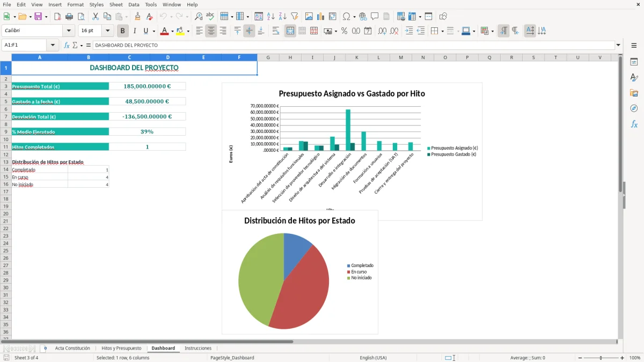Format cell as percent
The image size is (644, 362).
pyautogui.click(x=344, y=31)
